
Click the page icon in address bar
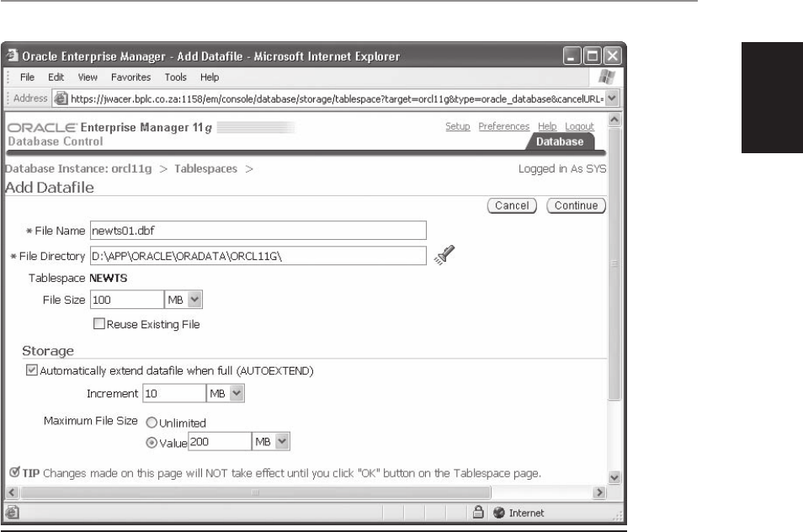[61, 98]
